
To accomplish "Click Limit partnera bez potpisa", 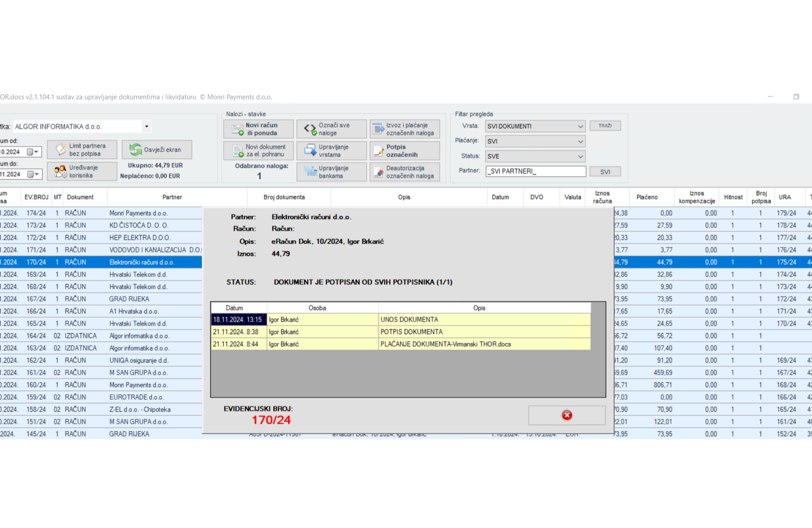I will point(82,150).
